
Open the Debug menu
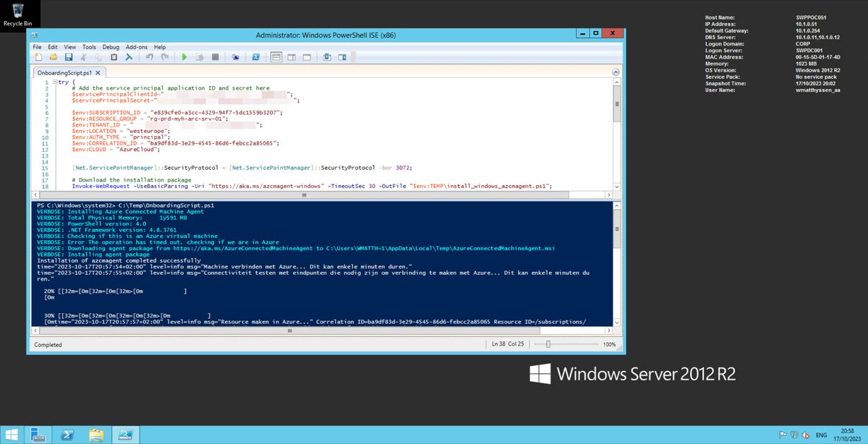[x=111, y=46]
